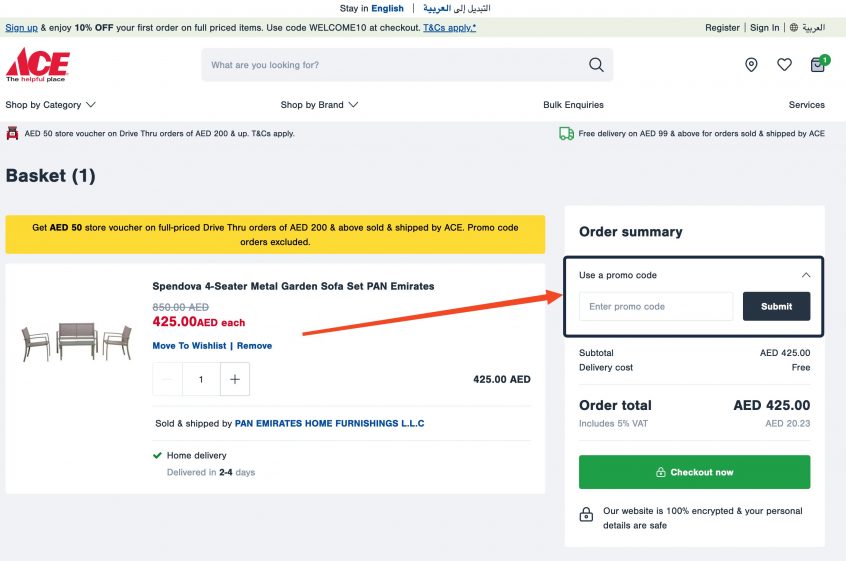Expand the Shop by Category menu
The width and height of the screenshot is (846, 561).
(x=50, y=105)
